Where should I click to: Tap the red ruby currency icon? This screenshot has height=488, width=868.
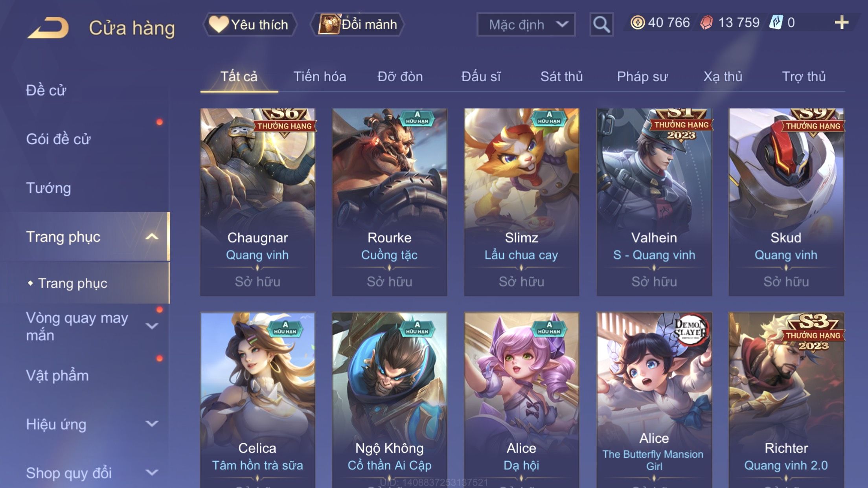[707, 22]
